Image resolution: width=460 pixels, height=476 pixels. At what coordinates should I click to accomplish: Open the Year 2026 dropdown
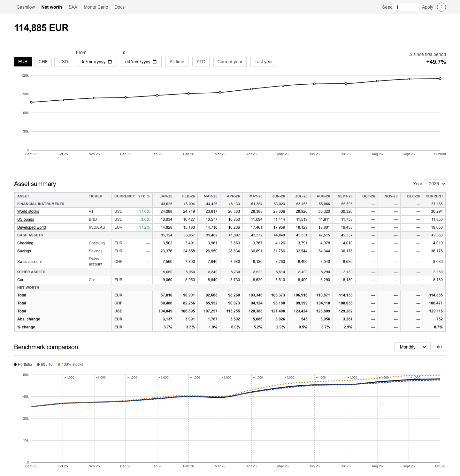click(435, 184)
